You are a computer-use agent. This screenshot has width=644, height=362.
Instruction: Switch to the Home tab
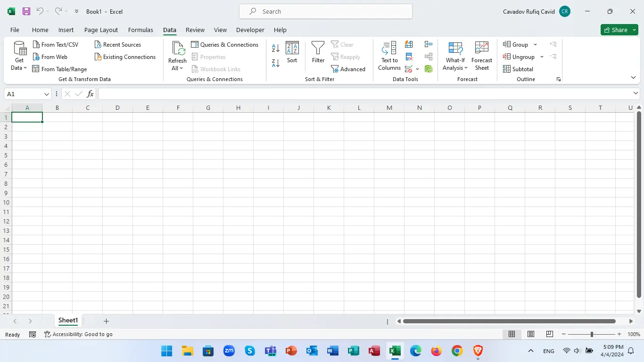40,30
